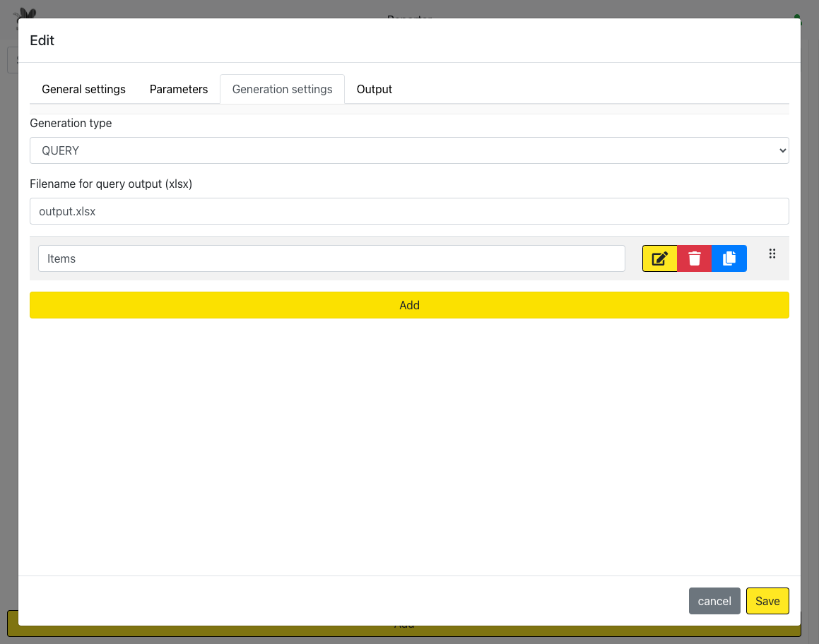Image resolution: width=819 pixels, height=644 pixels.
Task: Delete the Items query with the trash icon
Action: click(x=695, y=258)
